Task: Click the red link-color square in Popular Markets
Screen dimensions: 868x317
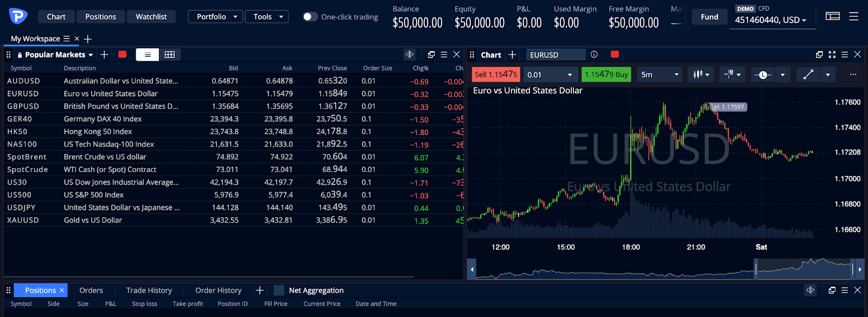Action: pos(123,54)
